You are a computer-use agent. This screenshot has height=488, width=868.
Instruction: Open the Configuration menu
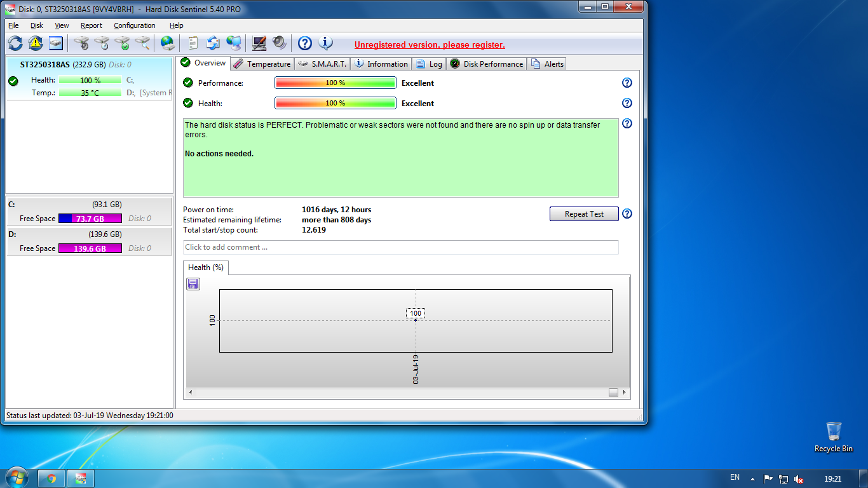(135, 25)
